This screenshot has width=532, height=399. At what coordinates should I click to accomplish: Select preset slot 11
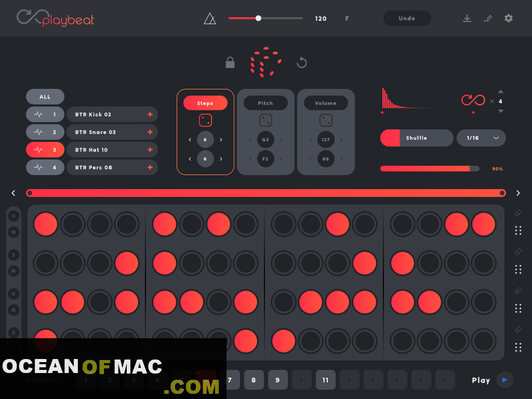pyautogui.click(x=326, y=380)
